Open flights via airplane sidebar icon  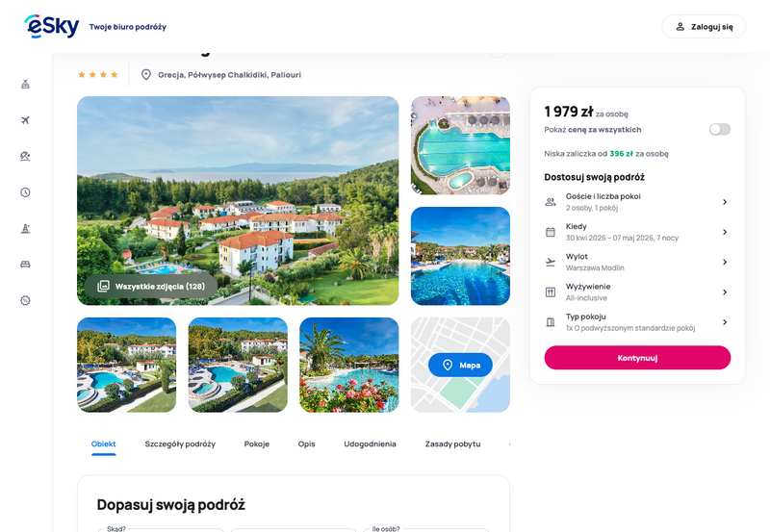[x=26, y=120]
